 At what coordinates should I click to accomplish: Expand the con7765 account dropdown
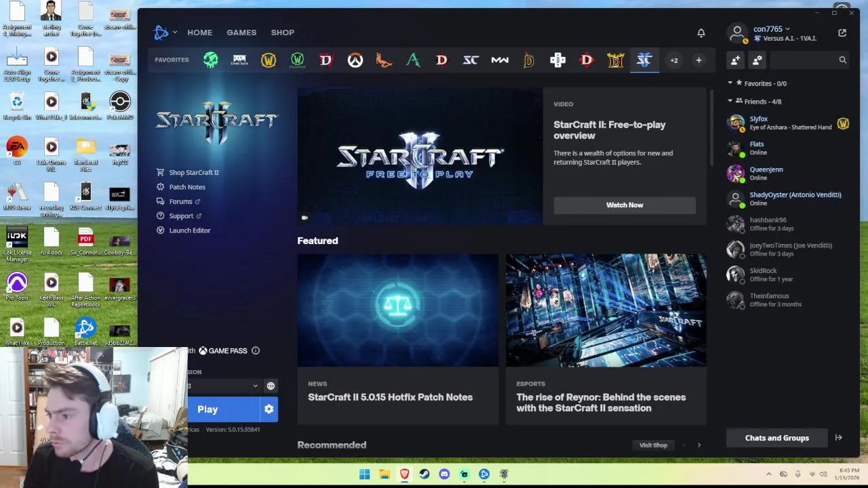(772, 29)
